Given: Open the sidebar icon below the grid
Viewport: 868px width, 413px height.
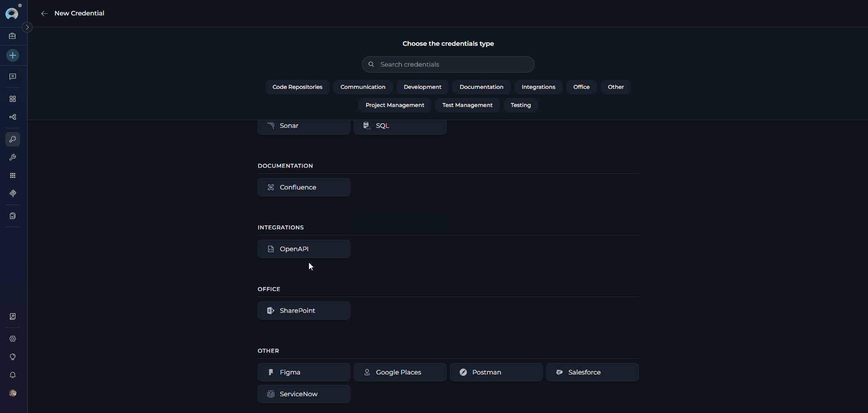Looking at the screenshot, I should click(13, 194).
